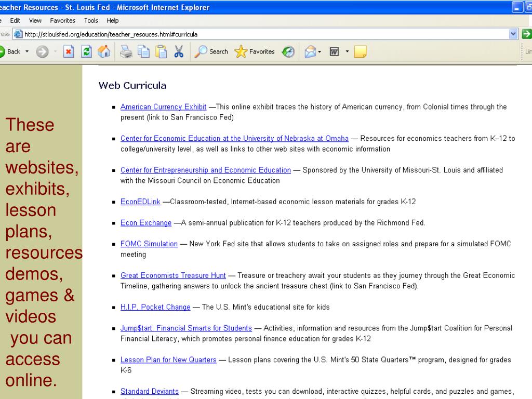Open the Econ Exchange link
This screenshot has width=532, height=399.
[x=146, y=223]
